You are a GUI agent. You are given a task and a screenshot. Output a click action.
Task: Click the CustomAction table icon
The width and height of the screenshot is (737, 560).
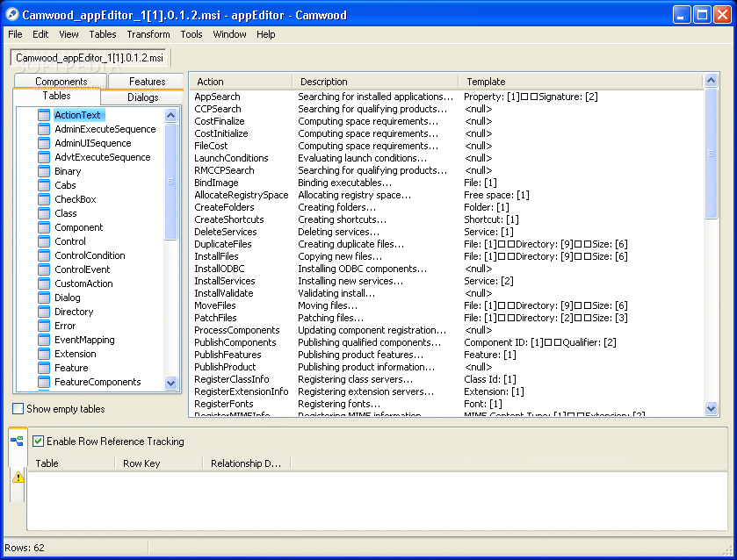click(x=44, y=284)
